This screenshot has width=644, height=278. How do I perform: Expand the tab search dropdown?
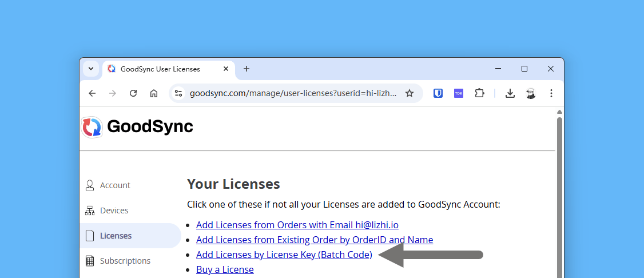pyautogui.click(x=91, y=69)
